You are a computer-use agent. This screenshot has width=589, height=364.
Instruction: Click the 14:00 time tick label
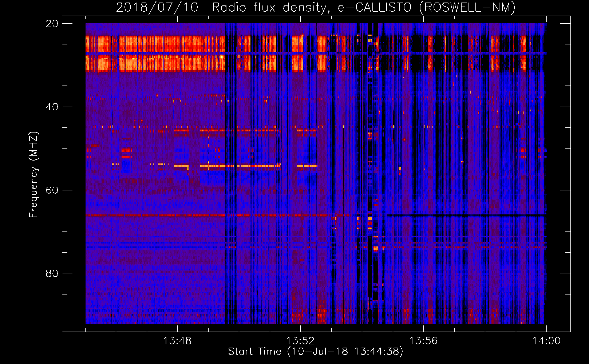[x=546, y=341]
